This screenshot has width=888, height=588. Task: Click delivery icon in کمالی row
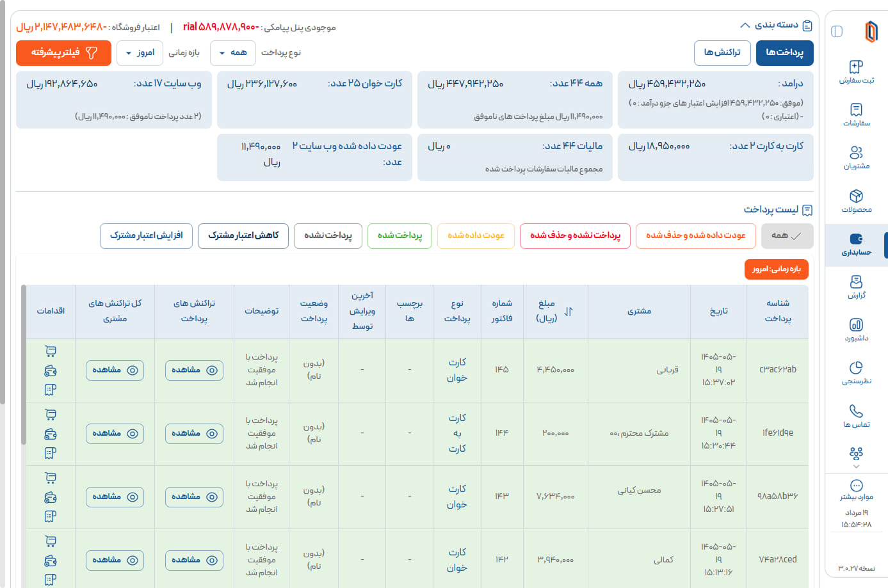click(51, 560)
